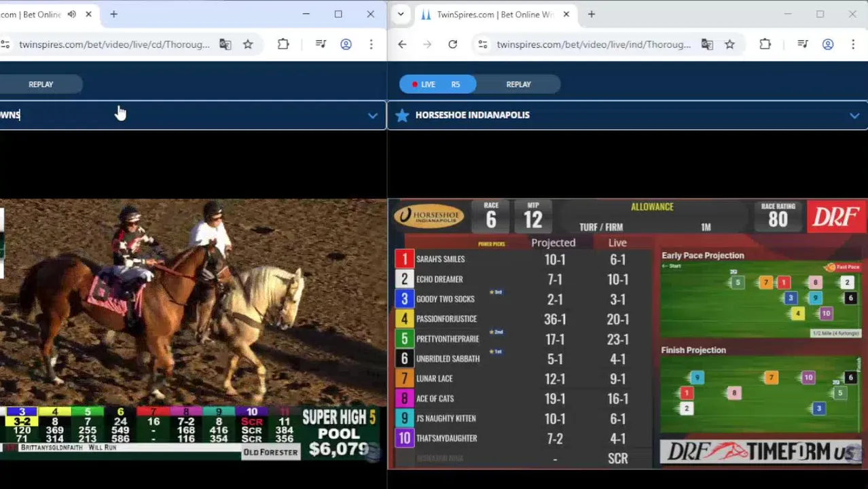This screenshot has height=489, width=868.
Task: View site info icon in left address bar
Action: point(5,44)
